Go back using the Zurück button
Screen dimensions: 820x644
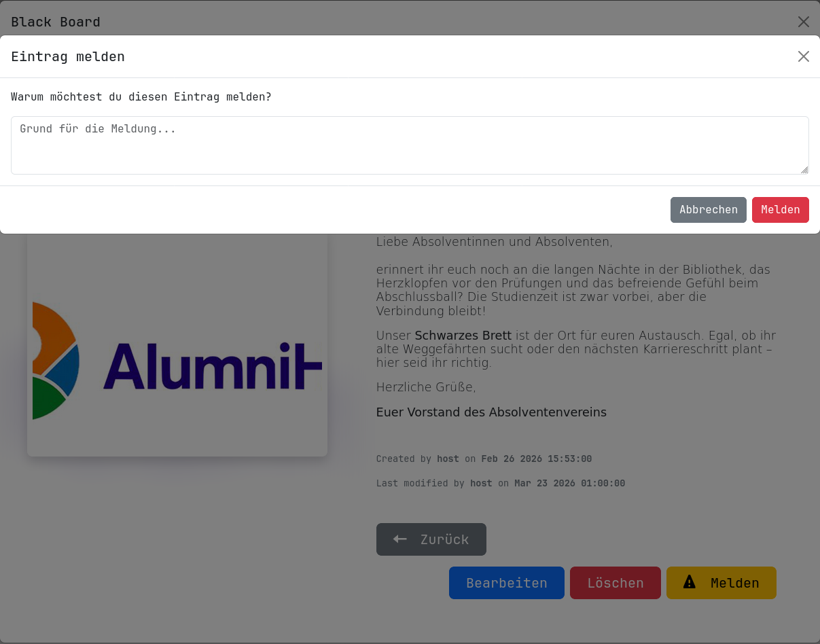[431, 539]
